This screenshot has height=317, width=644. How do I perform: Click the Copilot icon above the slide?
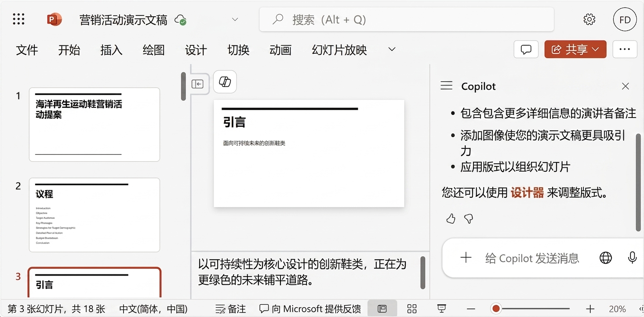pyautogui.click(x=225, y=82)
